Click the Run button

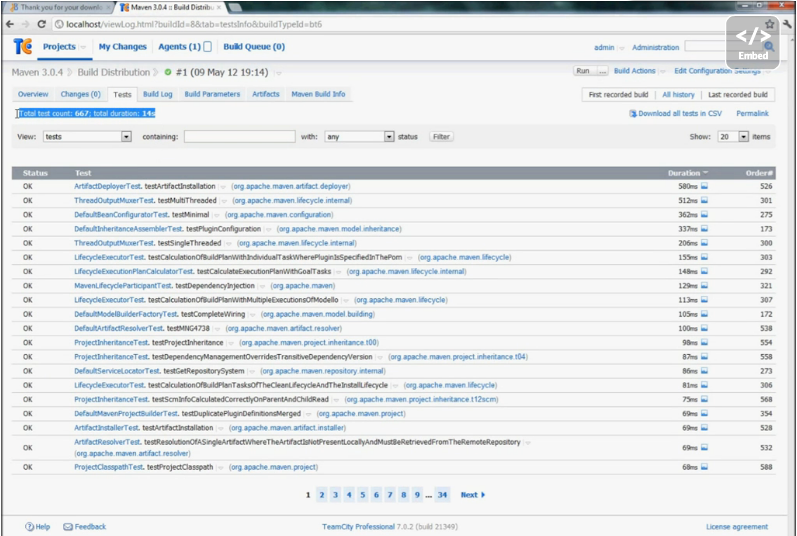(584, 71)
